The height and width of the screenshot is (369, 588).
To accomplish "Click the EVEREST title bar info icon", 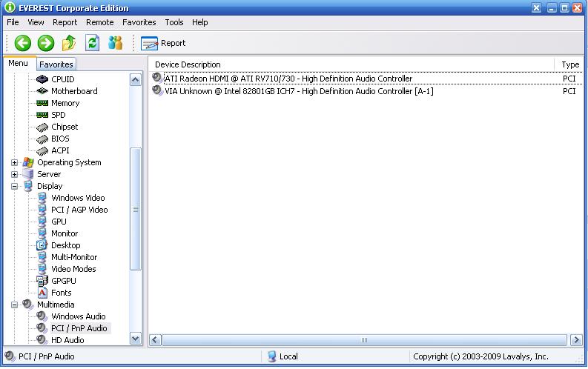I will click(x=10, y=7).
